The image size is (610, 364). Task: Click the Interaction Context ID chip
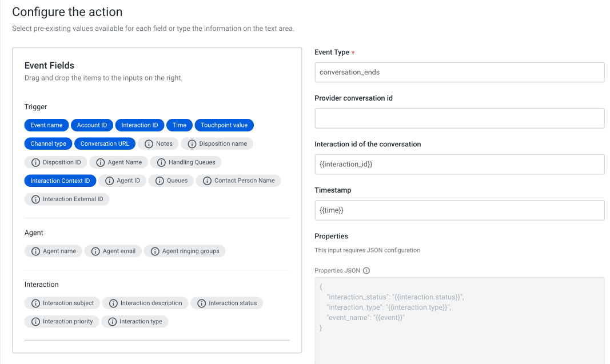click(60, 181)
